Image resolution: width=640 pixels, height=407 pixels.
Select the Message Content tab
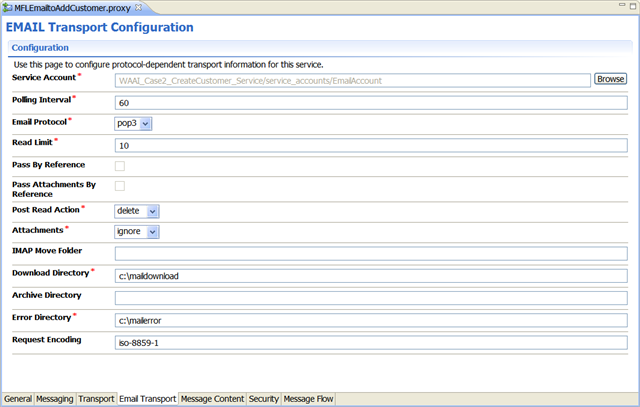click(212, 399)
